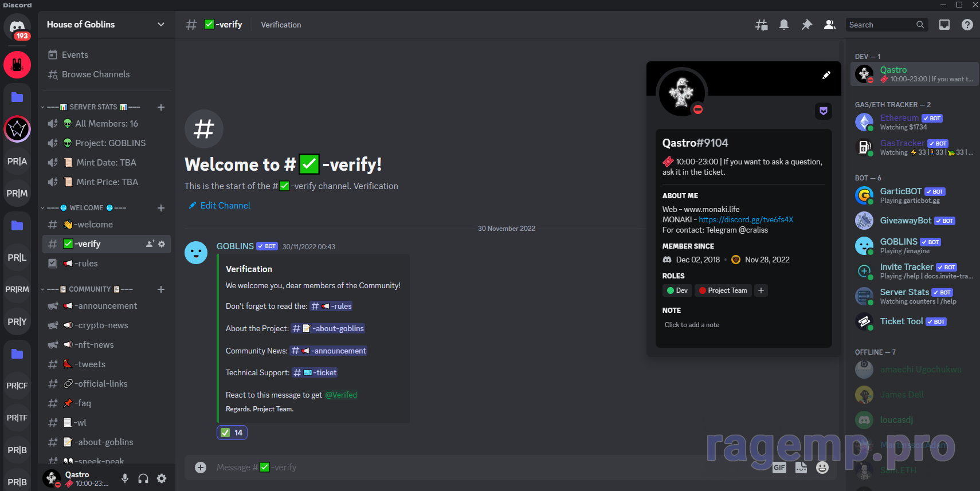Open Events
The height and width of the screenshot is (491, 980).
click(107, 55)
